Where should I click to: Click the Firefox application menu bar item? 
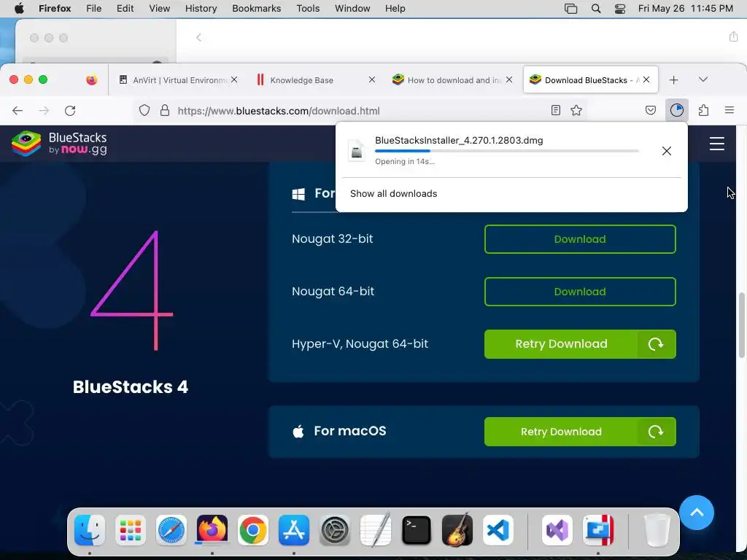click(x=55, y=9)
